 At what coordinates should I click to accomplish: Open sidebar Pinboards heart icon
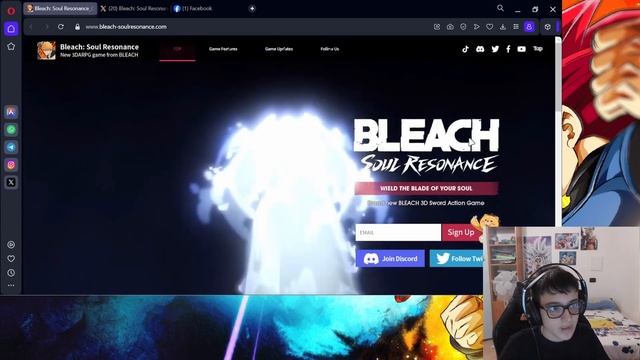(x=11, y=259)
